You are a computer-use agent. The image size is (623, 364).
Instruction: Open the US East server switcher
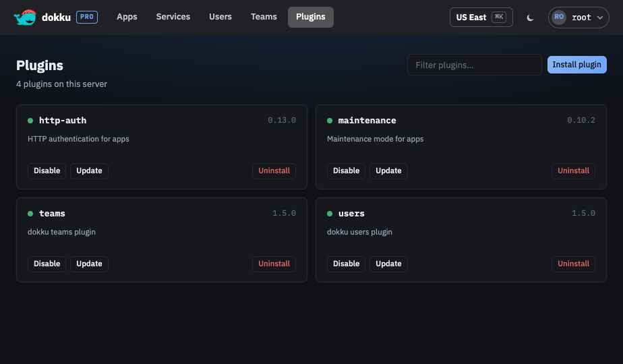point(481,17)
